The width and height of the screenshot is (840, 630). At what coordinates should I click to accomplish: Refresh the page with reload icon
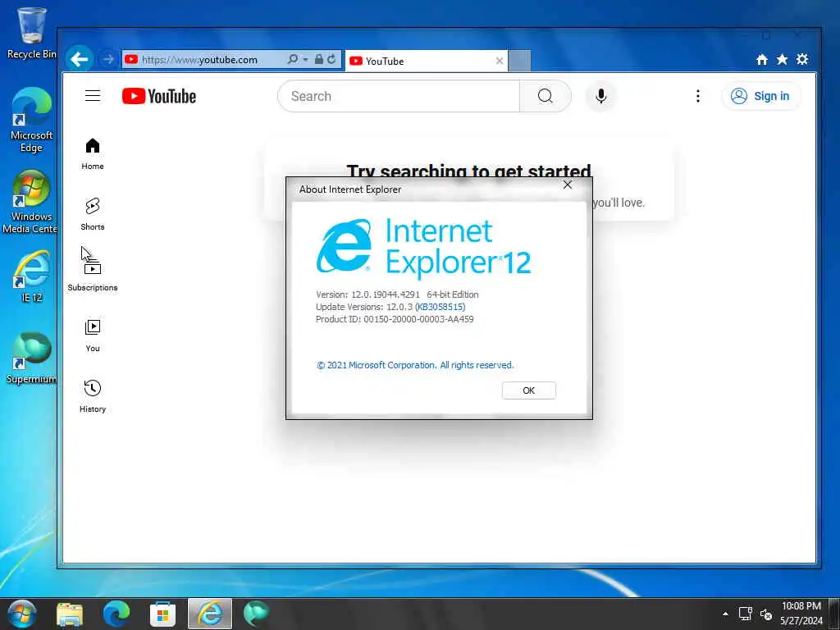coord(331,59)
